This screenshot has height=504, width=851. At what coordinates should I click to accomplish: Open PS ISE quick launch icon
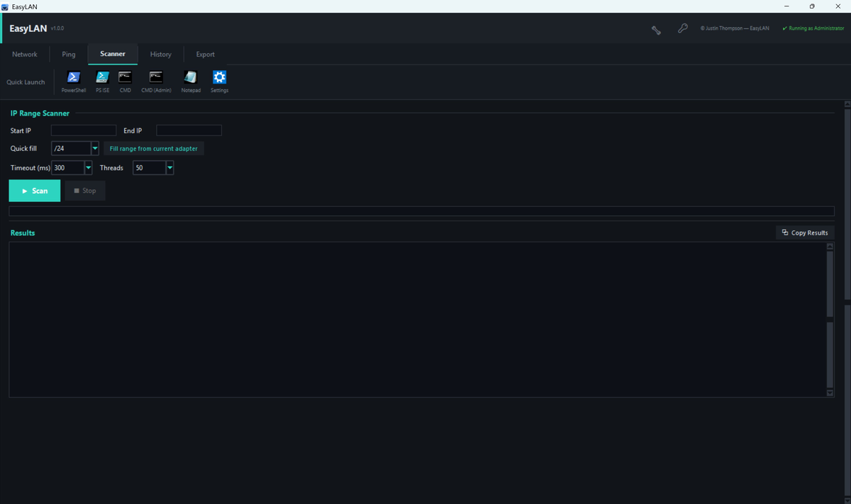click(x=103, y=77)
